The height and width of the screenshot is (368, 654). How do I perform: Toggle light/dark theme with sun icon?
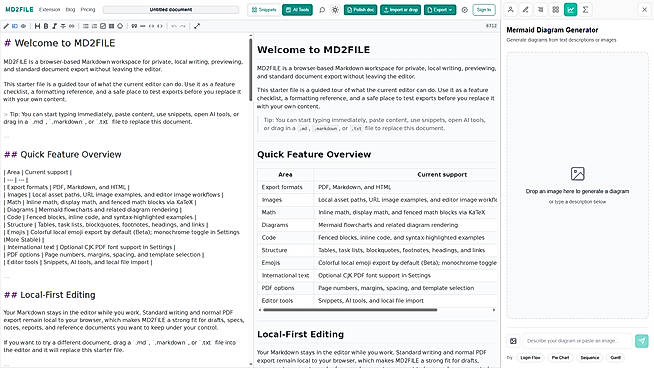click(x=335, y=10)
